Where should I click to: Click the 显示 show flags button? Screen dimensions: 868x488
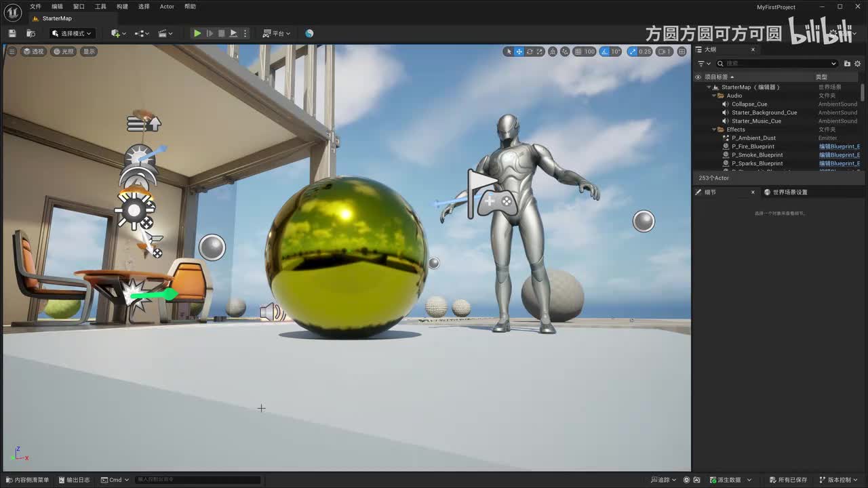[89, 52]
